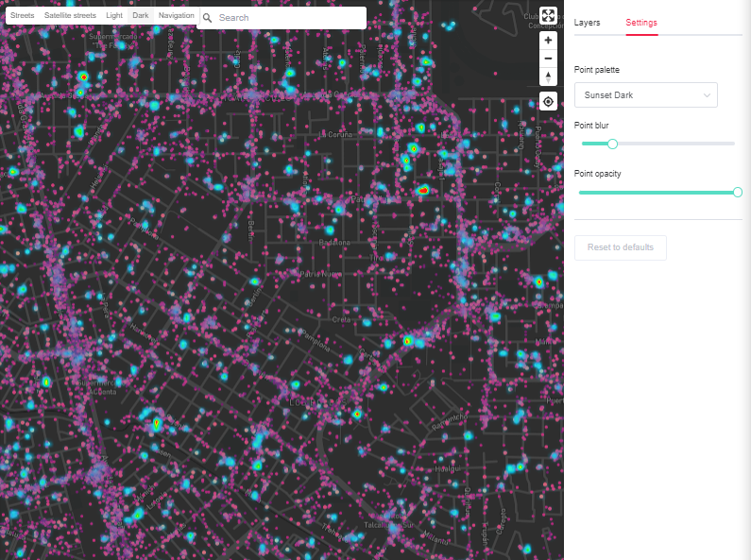Toggle fullscreen map view icon
Screen dimensions: 751x560
click(548, 15)
